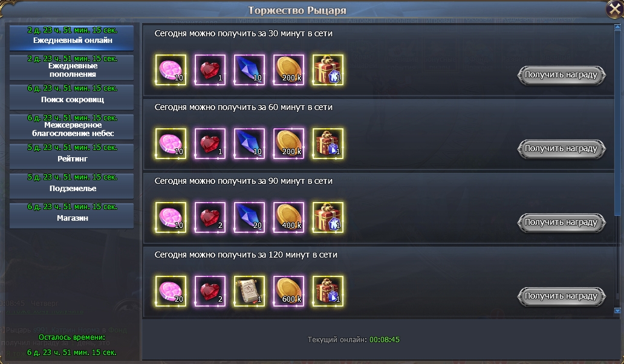Click pink candy icon in 30-minute reward row
Image resolution: width=624 pixels, height=364 pixels.
coord(171,70)
